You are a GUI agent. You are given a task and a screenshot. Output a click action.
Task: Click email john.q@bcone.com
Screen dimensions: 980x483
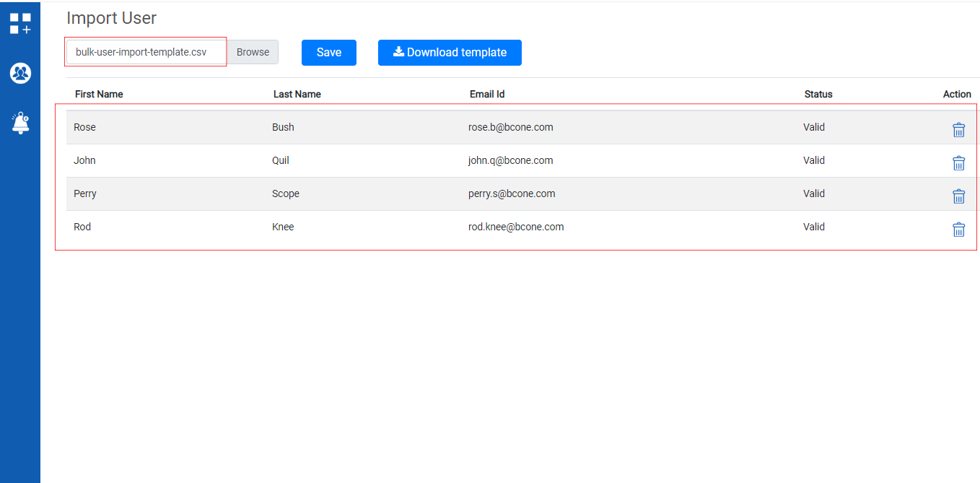(x=511, y=160)
